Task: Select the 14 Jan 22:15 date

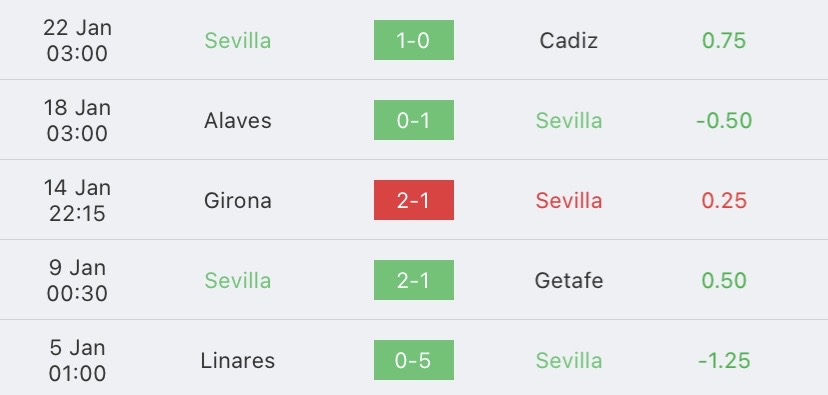Action: (77, 200)
